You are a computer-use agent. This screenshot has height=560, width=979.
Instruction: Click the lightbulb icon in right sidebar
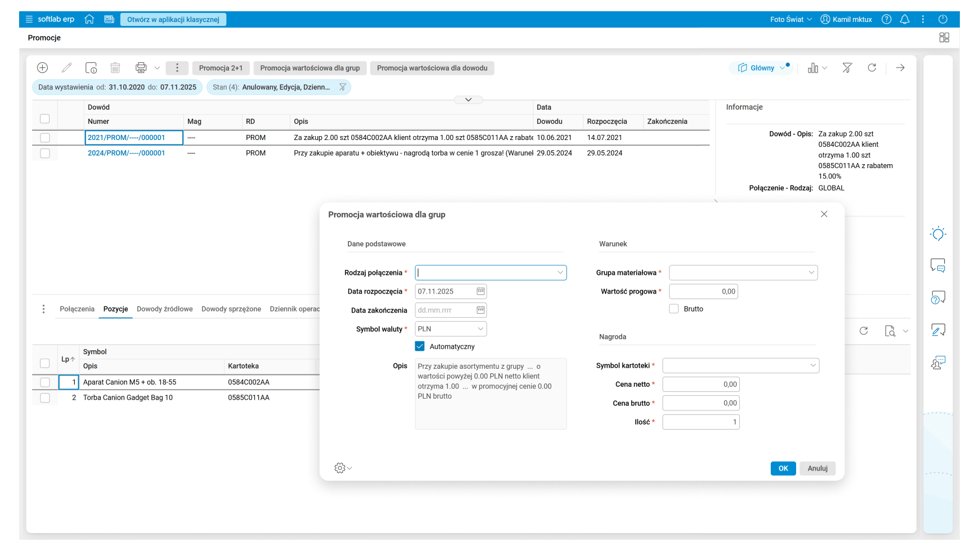click(938, 234)
